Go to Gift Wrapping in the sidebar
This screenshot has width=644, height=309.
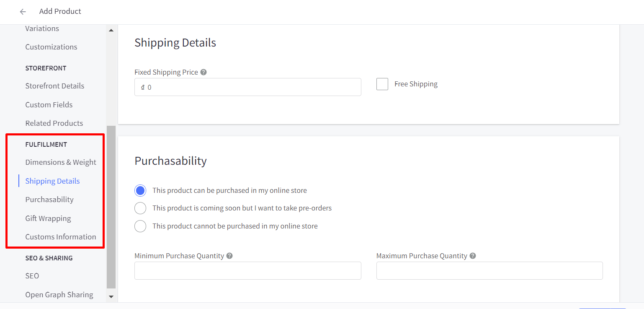[x=48, y=218]
